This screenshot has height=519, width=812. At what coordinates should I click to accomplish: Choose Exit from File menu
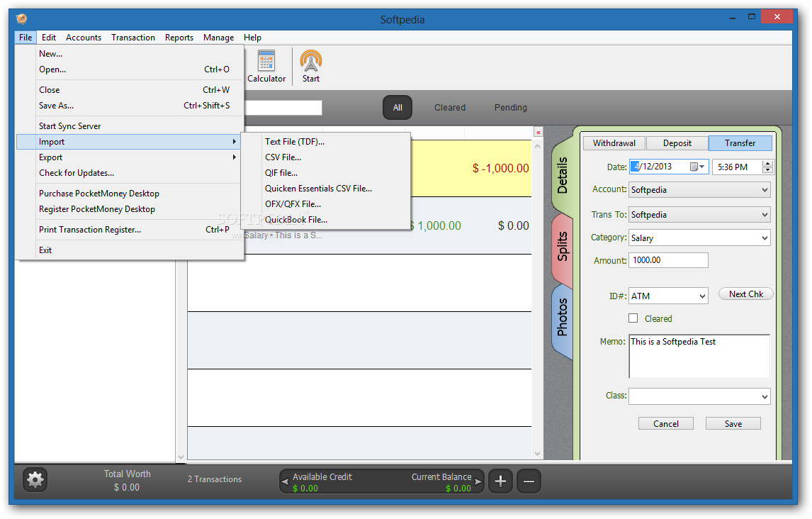point(128,250)
